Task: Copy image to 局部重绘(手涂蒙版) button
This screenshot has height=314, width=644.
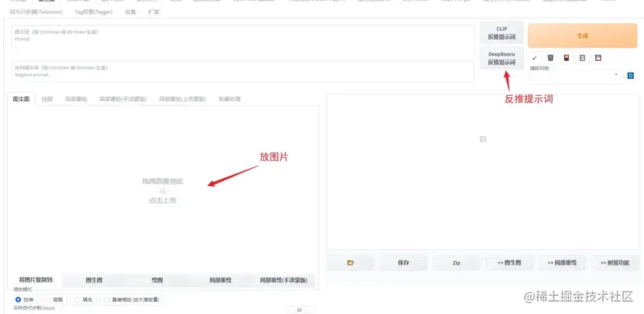Action: 284,280
